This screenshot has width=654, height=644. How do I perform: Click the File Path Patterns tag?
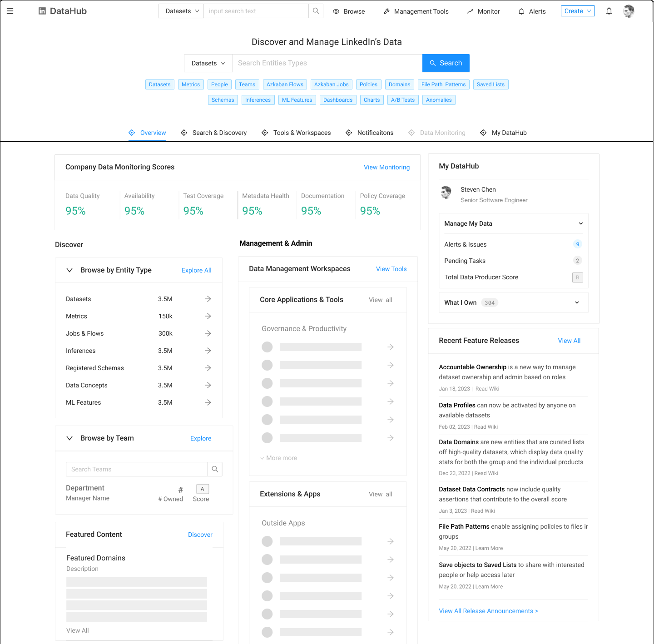[x=443, y=84]
